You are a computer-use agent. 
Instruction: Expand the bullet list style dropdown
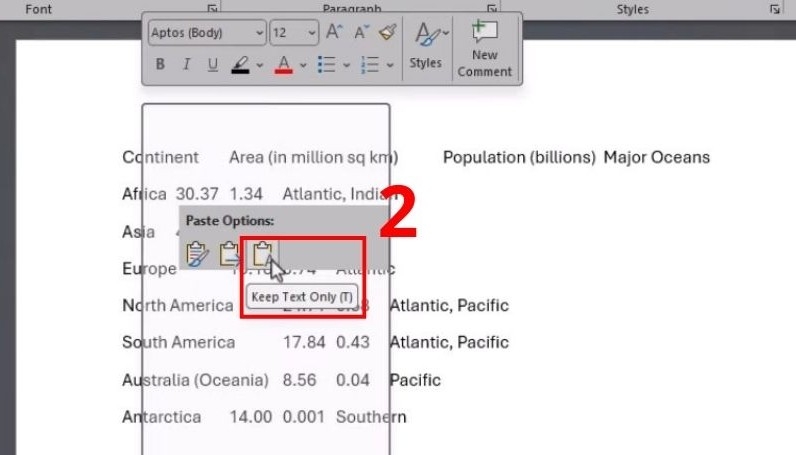pyautogui.click(x=346, y=65)
